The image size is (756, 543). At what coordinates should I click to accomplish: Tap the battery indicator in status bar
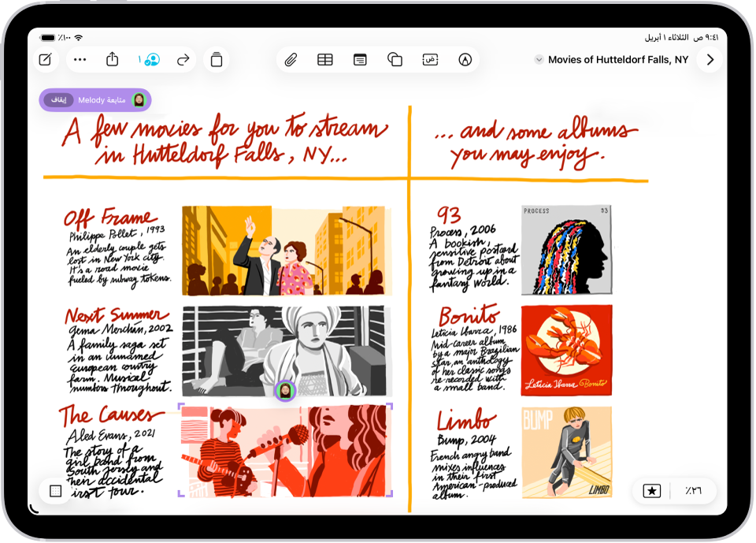click(x=48, y=38)
